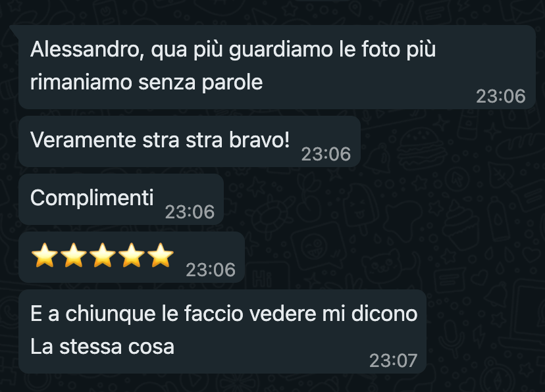Click the 23:06 timestamp beside the stars
This screenshot has width=545, height=392.
point(211,270)
